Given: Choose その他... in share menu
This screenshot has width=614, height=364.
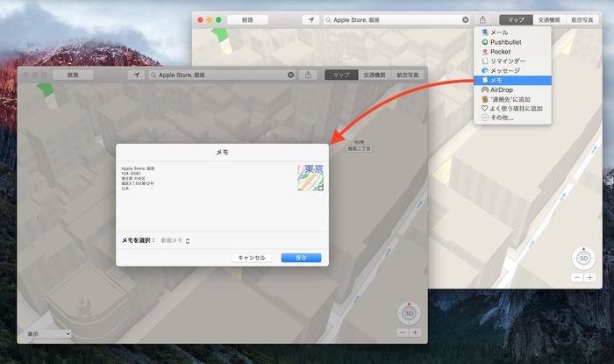Looking at the screenshot, I should (512, 118).
